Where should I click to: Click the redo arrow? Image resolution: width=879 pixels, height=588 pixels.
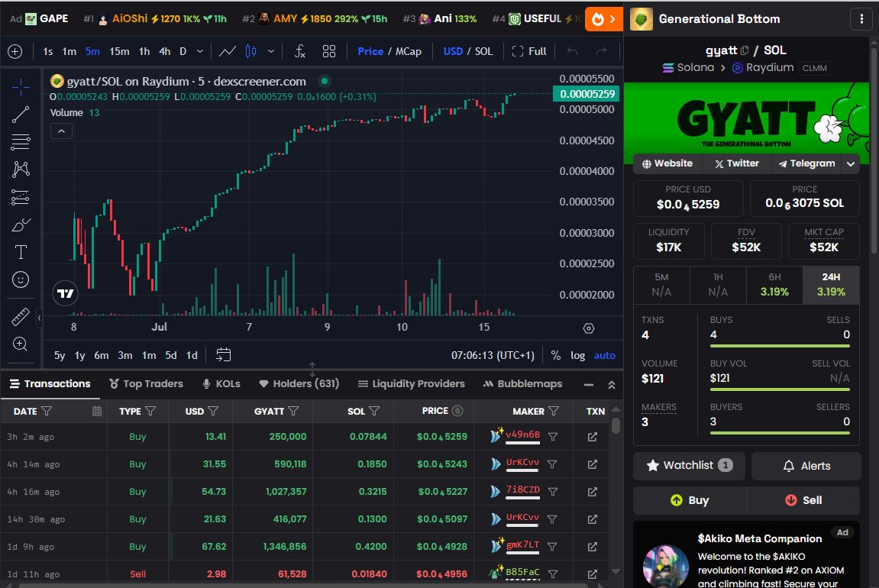pos(602,52)
